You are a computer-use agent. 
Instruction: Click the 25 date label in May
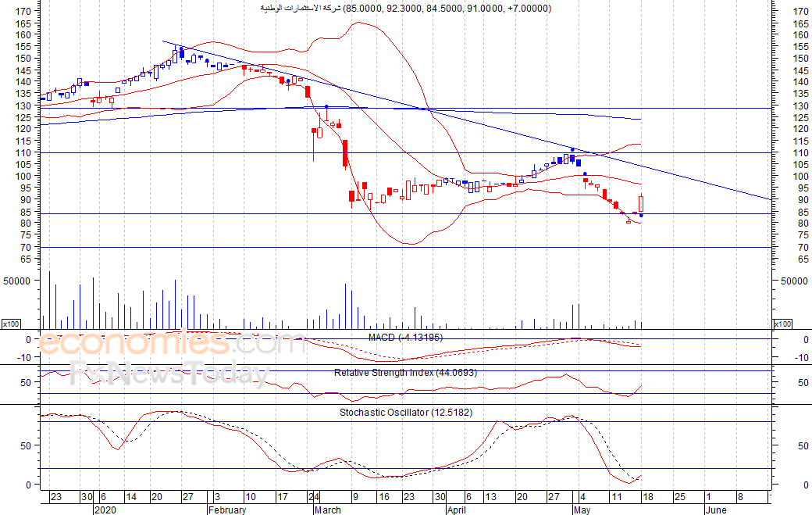(x=679, y=497)
